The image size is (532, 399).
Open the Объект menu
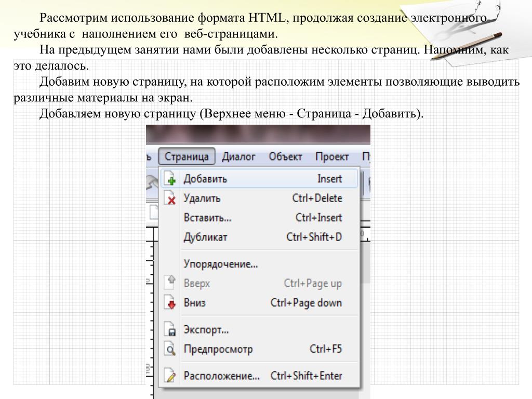[x=286, y=156]
